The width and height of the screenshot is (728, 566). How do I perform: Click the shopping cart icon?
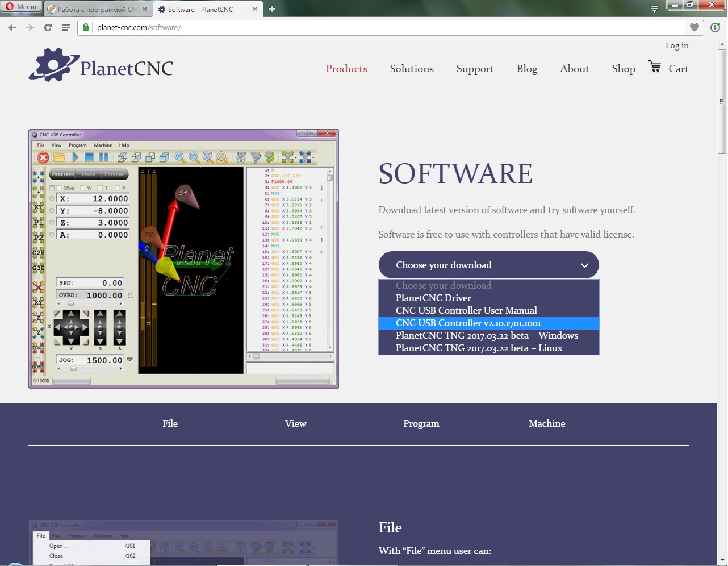(655, 66)
